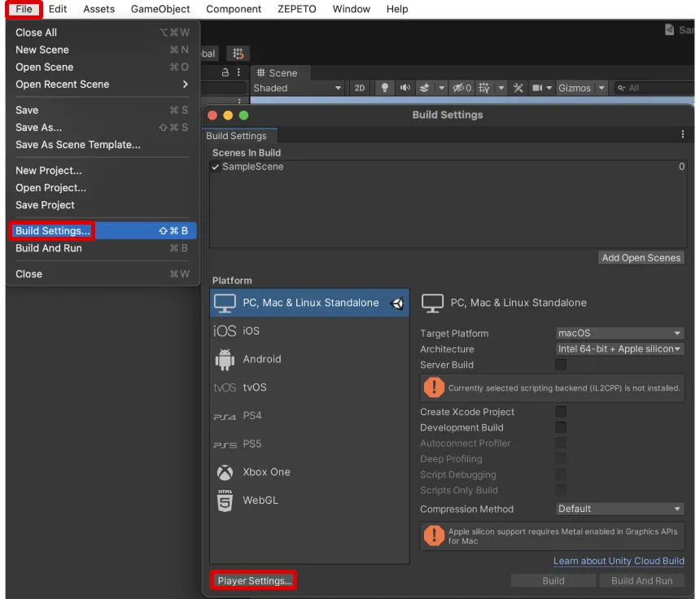Image resolution: width=700 pixels, height=599 pixels.
Task: Select Android platform in list
Action: point(309,359)
